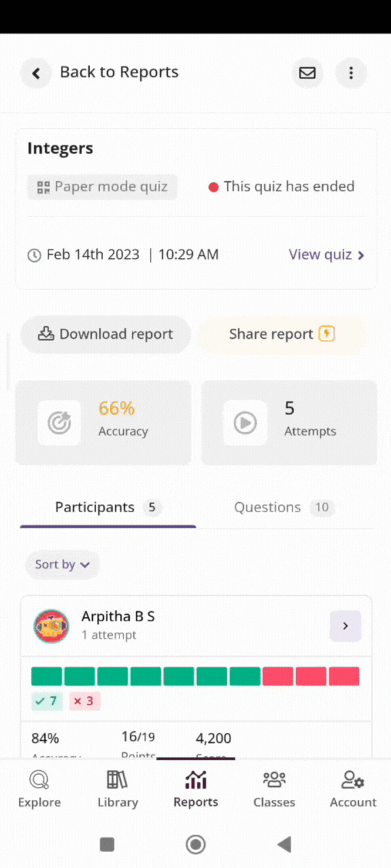Expand Arpitha B S details chevron
This screenshot has height=868, width=391.
pos(345,626)
